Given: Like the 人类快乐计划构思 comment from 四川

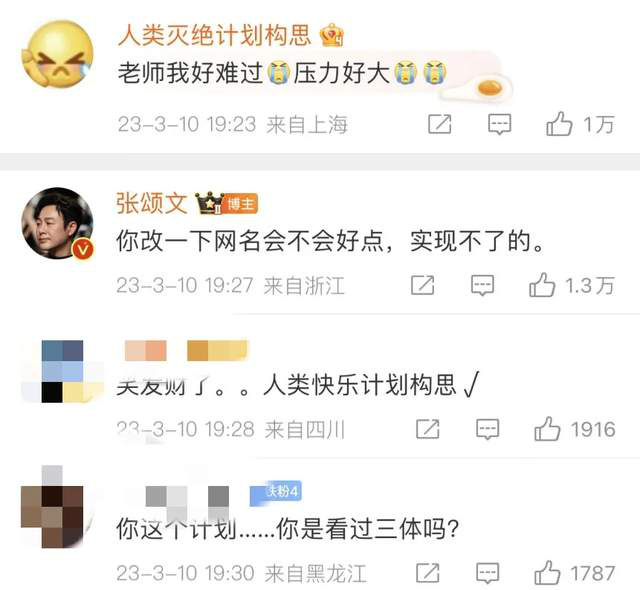Looking at the screenshot, I should 547,429.
